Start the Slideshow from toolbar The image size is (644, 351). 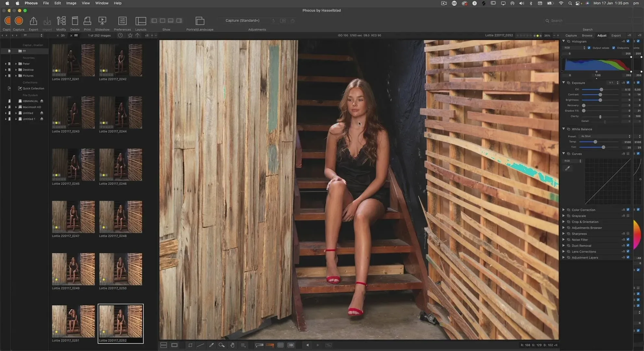point(102,21)
